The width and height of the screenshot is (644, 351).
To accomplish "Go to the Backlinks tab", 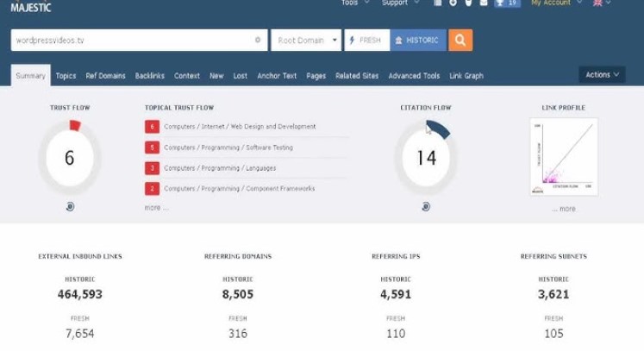I will 149,76.
